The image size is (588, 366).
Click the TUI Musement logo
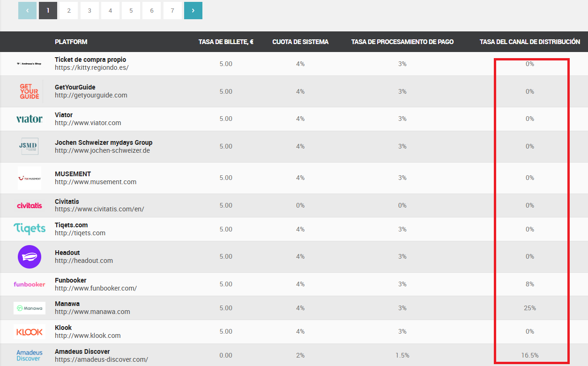click(x=30, y=178)
